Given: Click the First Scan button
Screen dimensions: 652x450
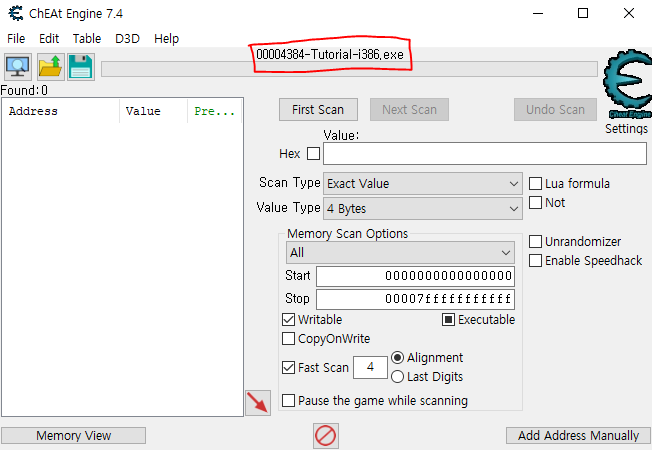Looking at the screenshot, I should tap(318, 110).
